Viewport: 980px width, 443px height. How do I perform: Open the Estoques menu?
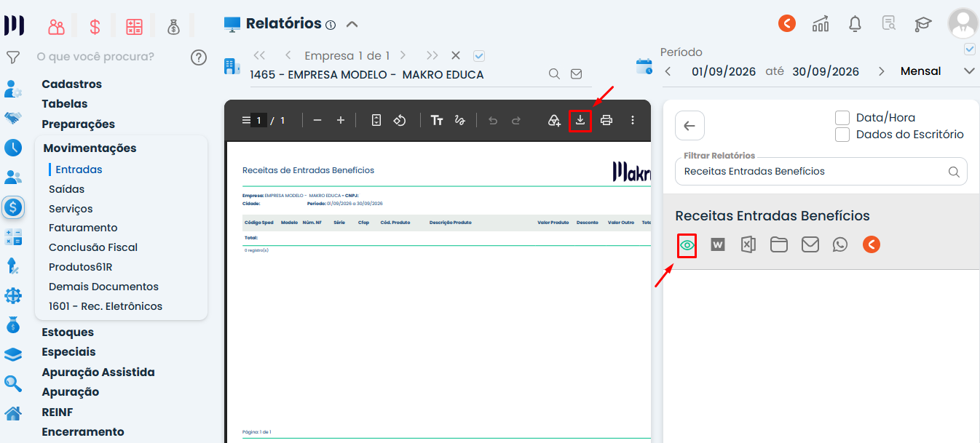coord(68,332)
